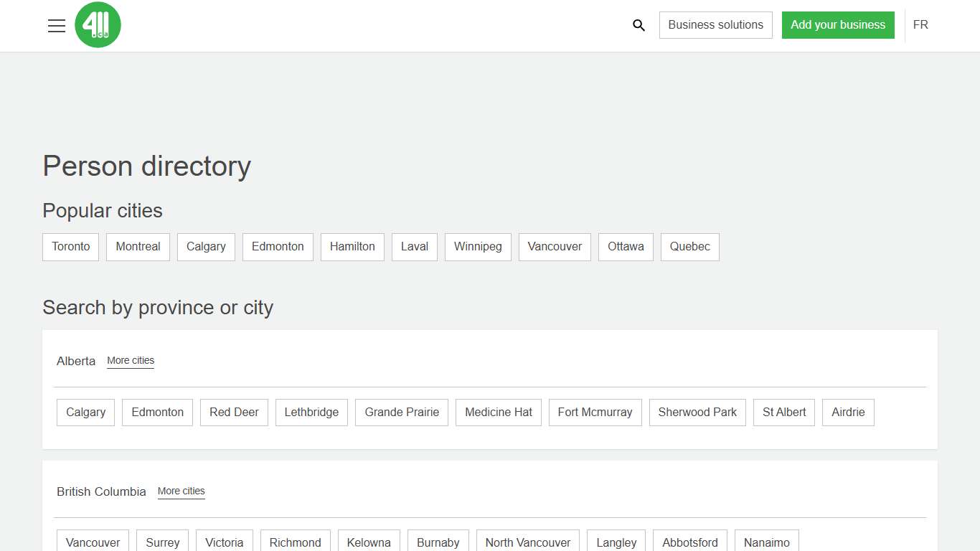Select Ottawa in Popular cities

tap(626, 247)
